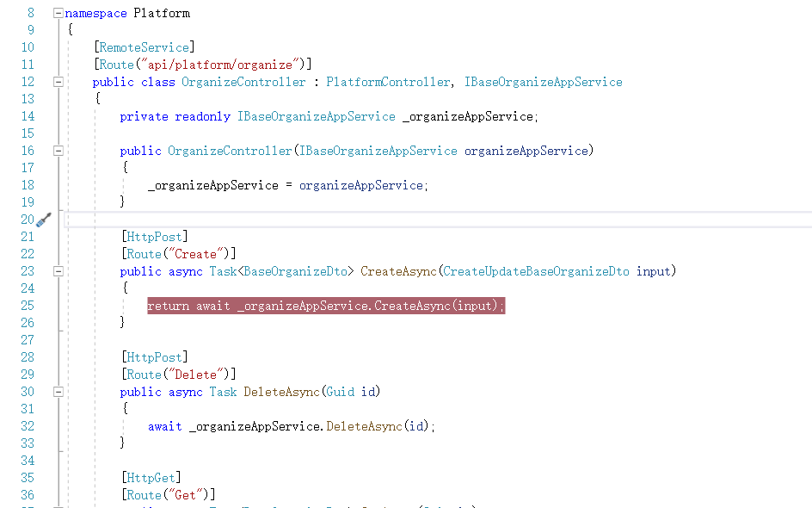Viewport: 812px width, 508px height.
Task: Select the Route Delete attribute string
Action: coord(198,374)
